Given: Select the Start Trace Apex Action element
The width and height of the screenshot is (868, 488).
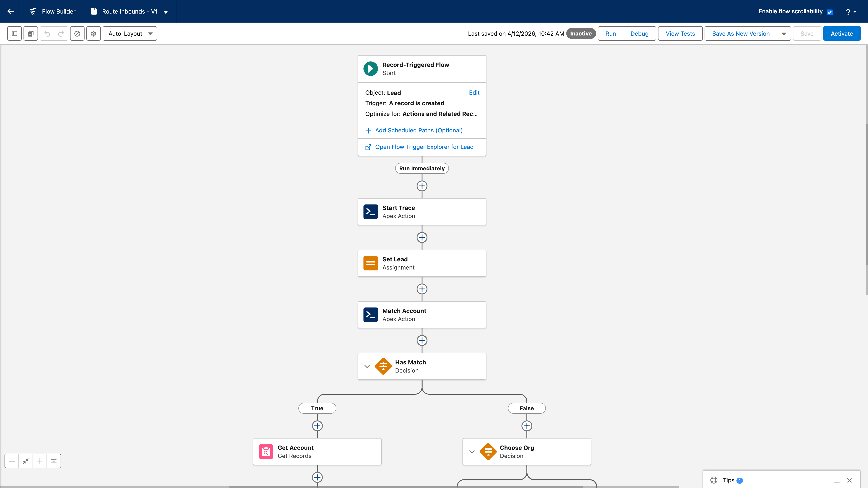Looking at the screenshot, I should pos(422,211).
